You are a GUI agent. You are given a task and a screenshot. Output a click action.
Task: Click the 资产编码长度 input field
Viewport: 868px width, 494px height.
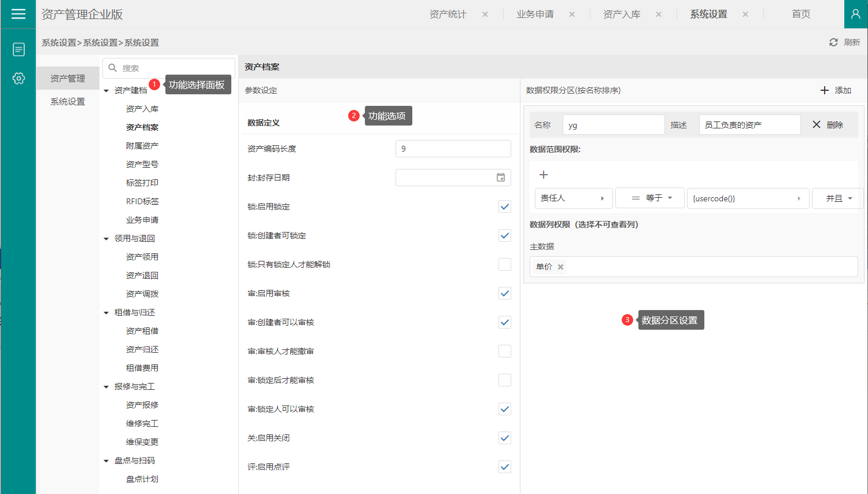[453, 149]
